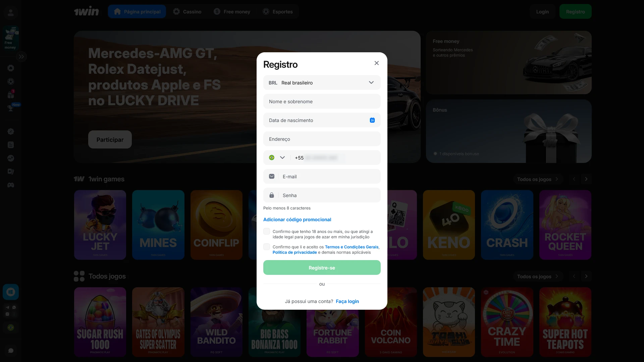Go to previous Todos jogos carousel page
This screenshot has width=644, height=362.
574,277
